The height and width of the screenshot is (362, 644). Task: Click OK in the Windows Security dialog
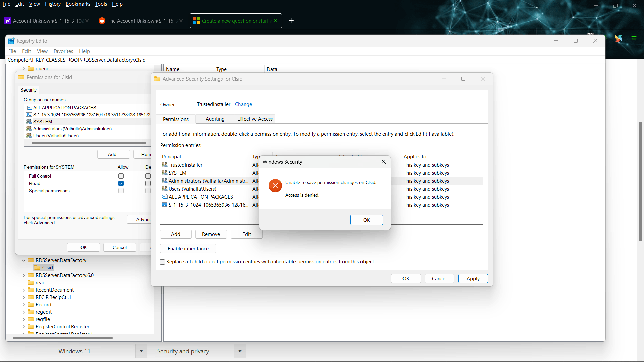click(x=366, y=220)
